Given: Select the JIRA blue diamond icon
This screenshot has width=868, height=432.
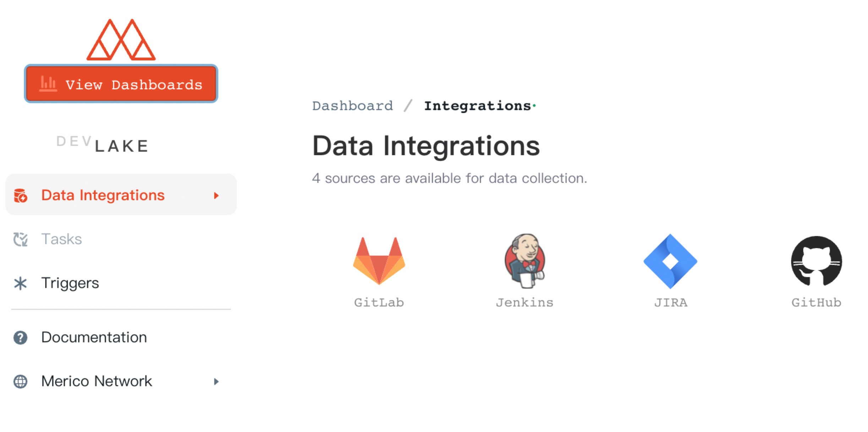Looking at the screenshot, I should tap(670, 261).
